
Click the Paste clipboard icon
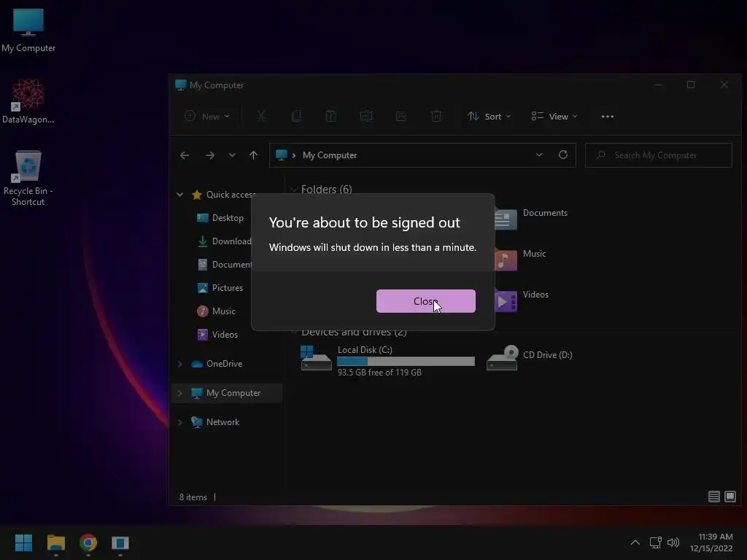tap(330, 116)
